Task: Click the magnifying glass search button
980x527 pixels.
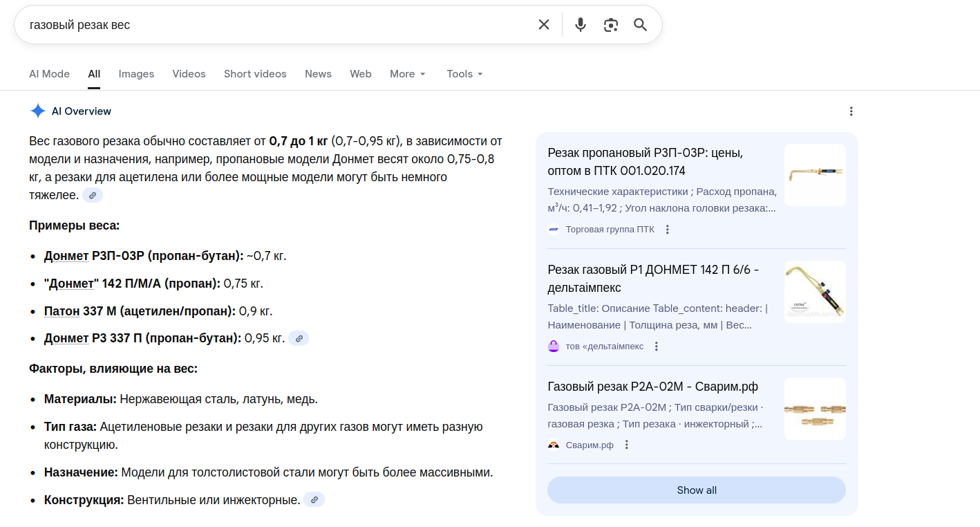Action: point(641,25)
